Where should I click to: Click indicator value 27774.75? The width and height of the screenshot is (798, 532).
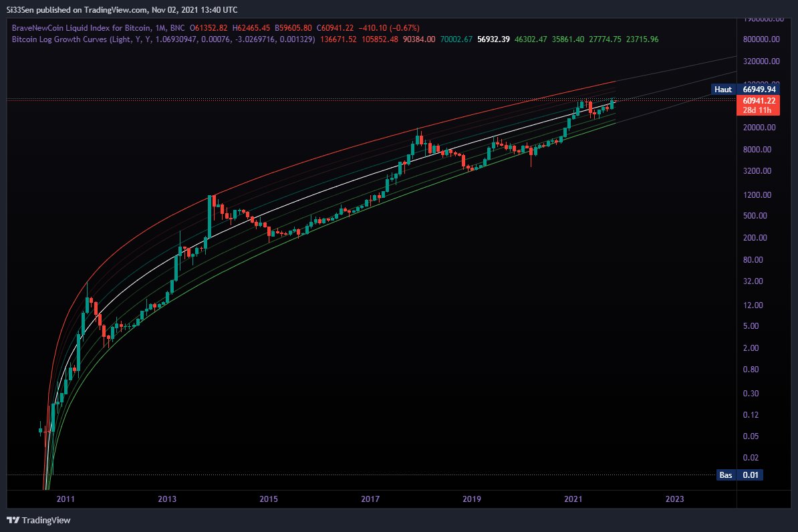pyautogui.click(x=605, y=39)
